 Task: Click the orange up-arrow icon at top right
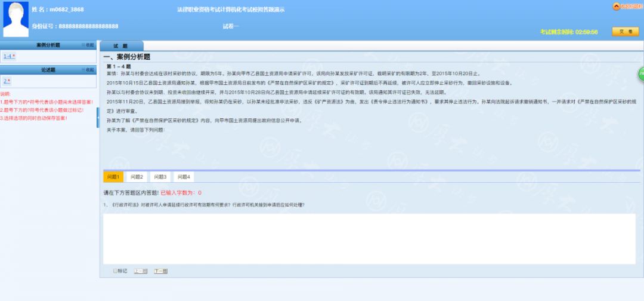[x=616, y=7]
